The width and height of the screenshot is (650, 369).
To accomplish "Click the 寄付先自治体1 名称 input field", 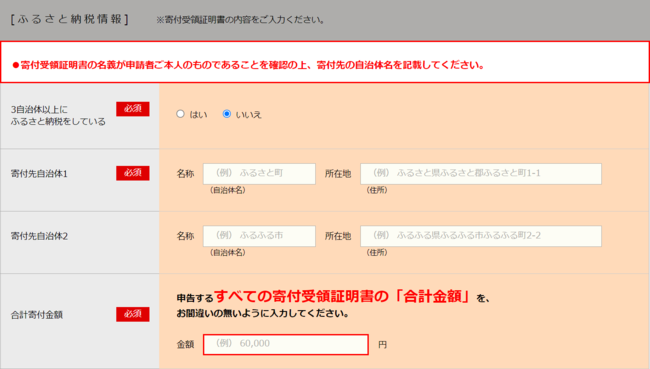I will (259, 174).
